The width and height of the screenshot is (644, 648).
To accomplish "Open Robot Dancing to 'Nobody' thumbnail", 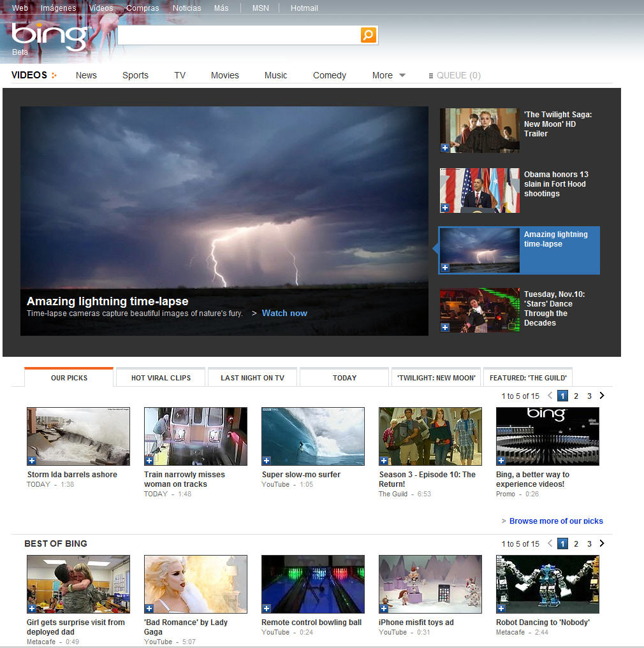I will [x=548, y=584].
